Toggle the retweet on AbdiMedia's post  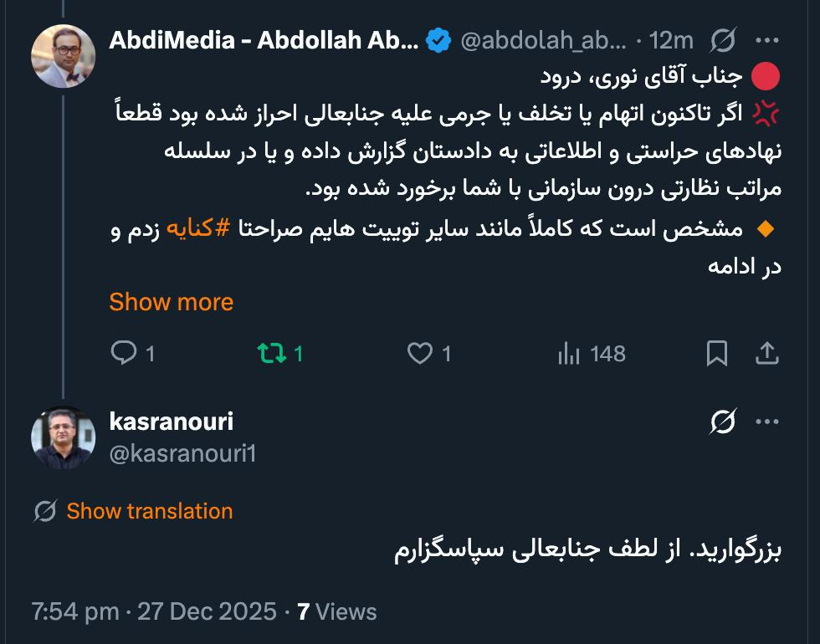click(x=271, y=354)
